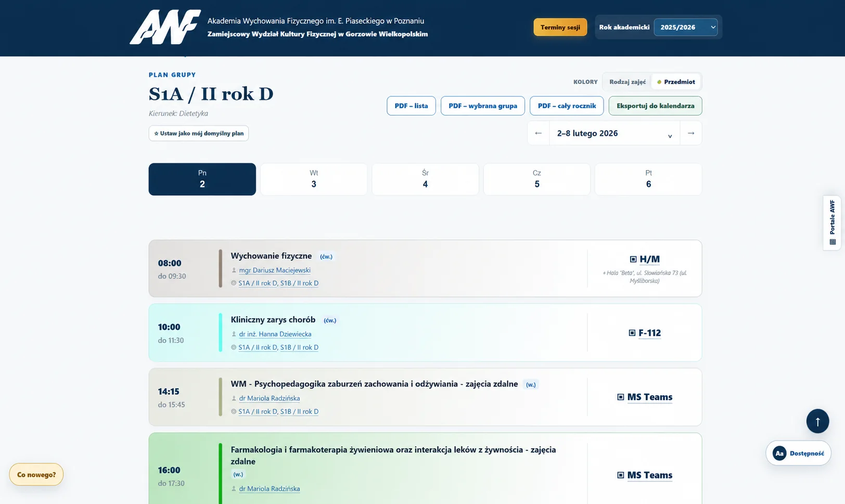Open the H/M room link

click(649, 259)
